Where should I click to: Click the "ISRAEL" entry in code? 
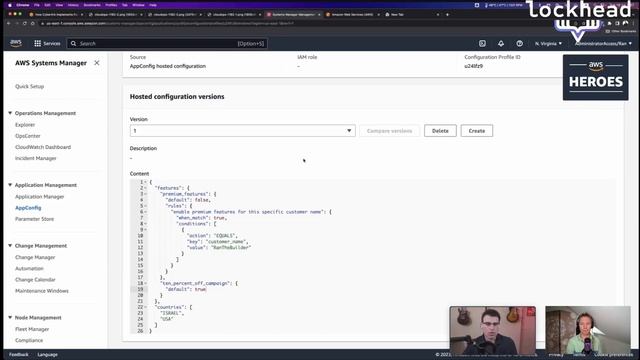click(x=170, y=313)
